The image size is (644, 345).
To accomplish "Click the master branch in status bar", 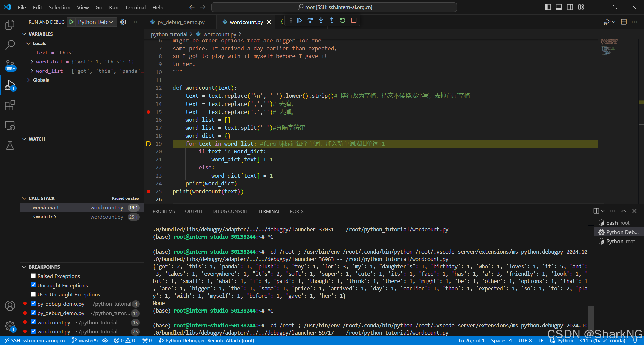I will pyautogui.click(x=86, y=341).
